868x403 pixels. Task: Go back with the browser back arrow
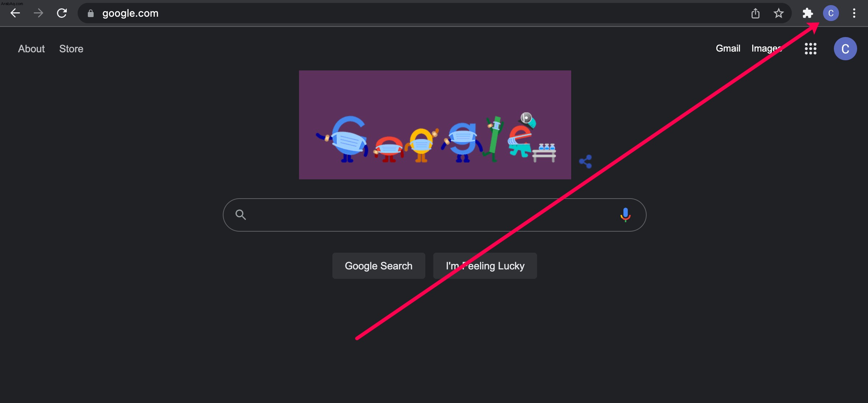(x=15, y=13)
